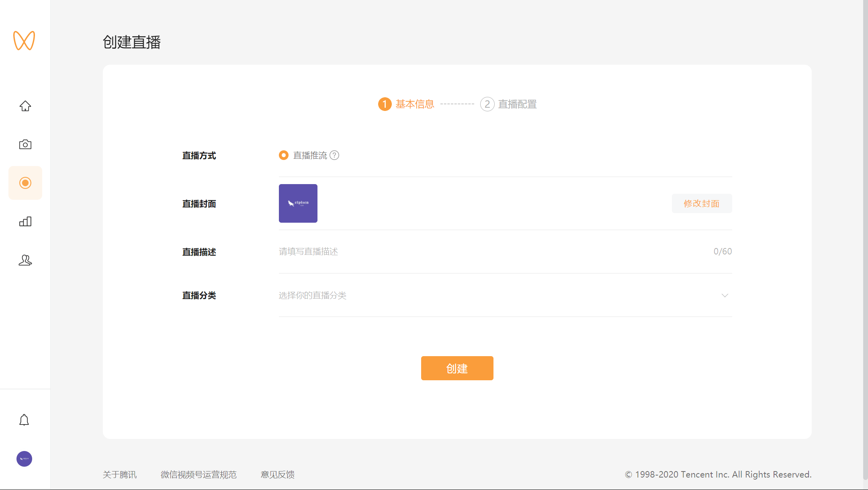
Task: Open the 微信视频号运营规范 link
Action: click(x=198, y=475)
